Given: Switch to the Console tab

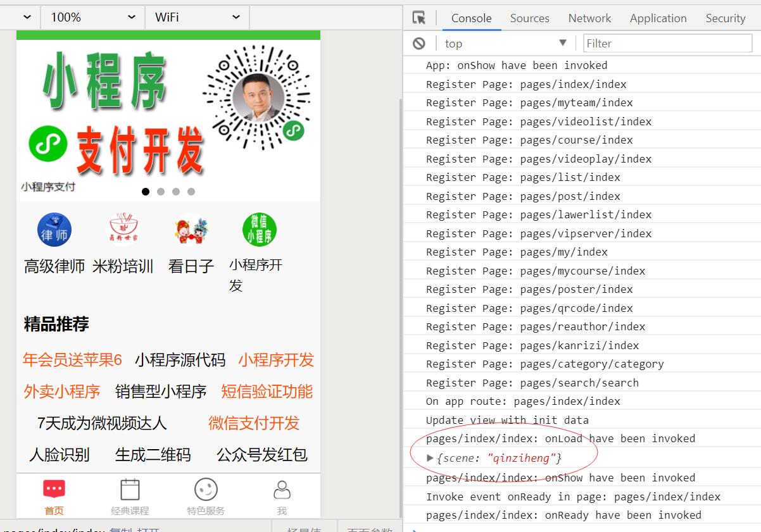Looking at the screenshot, I should click(471, 18).
